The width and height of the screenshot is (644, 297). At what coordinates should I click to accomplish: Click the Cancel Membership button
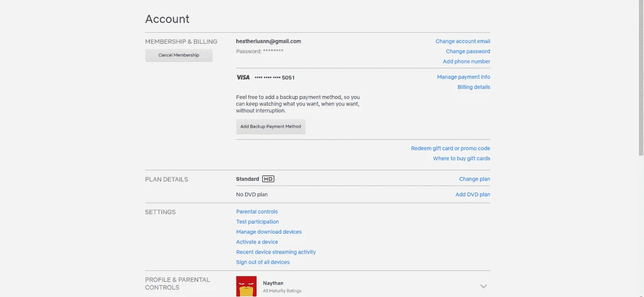(x=179, y=55)
